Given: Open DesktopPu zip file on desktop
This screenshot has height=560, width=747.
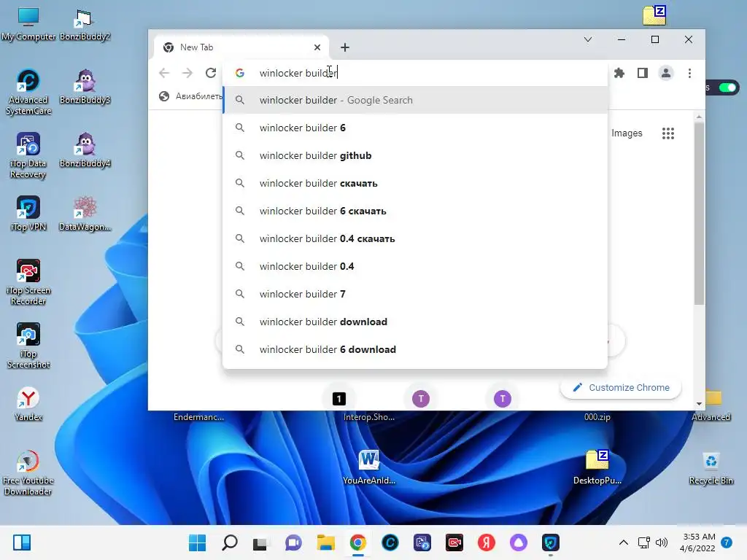Looking at the screenshot, I should click(x=597, y=467).
